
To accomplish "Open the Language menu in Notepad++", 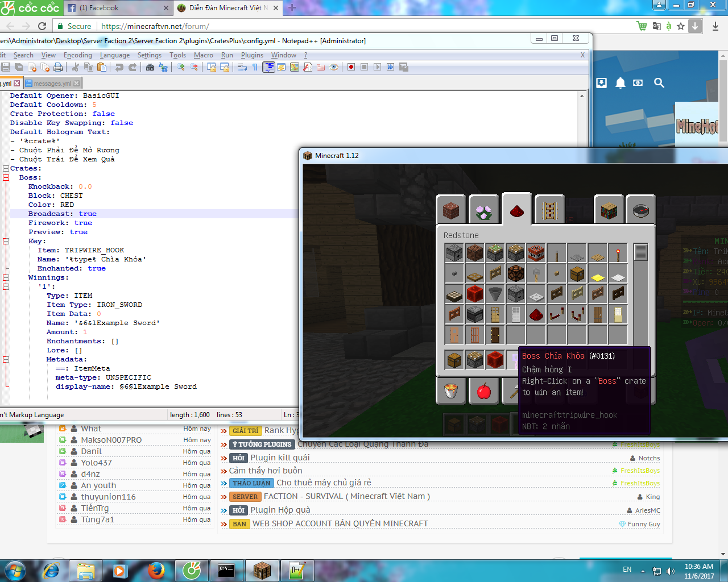I will (115, 55).
